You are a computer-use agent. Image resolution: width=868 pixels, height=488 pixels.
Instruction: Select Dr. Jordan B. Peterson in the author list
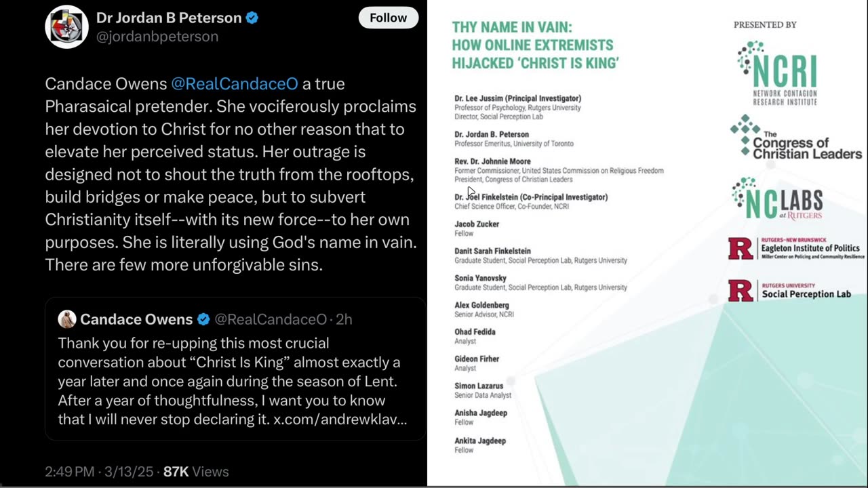(x=492, y=134)
